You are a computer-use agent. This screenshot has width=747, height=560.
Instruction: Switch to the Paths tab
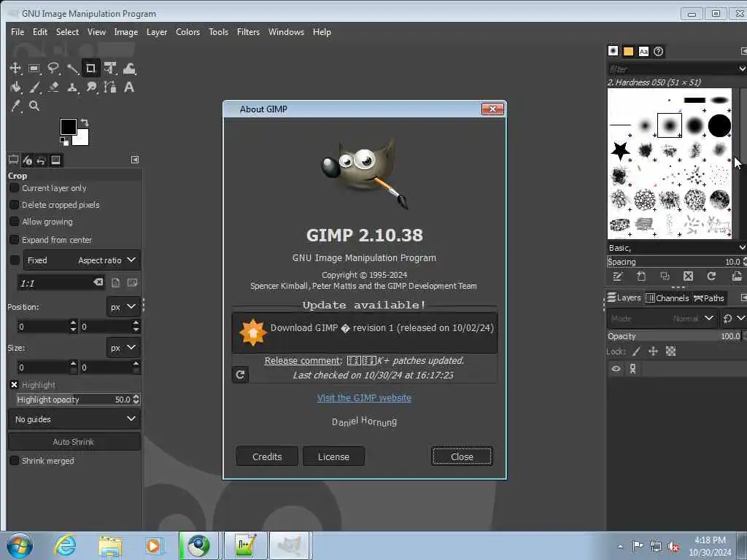click(x=709, y=298)
